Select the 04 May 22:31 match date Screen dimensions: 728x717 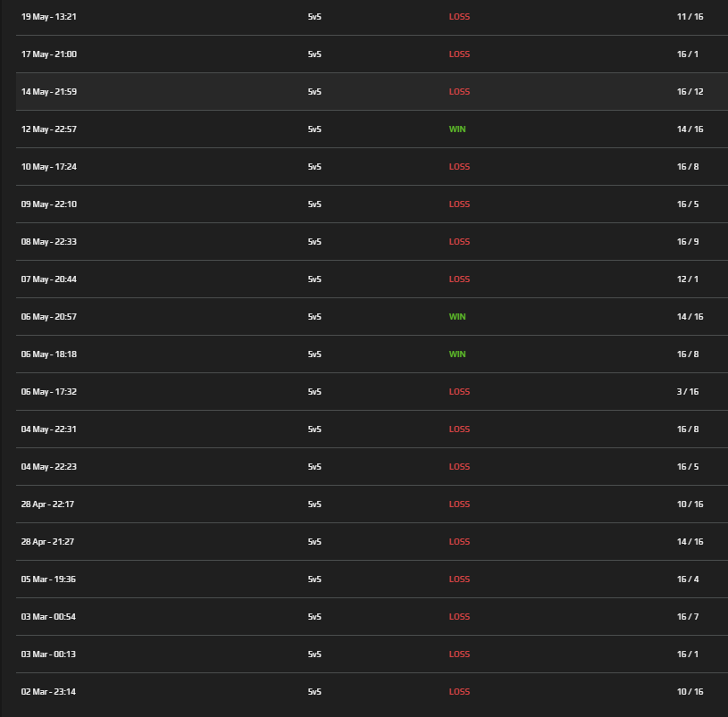(49, 429)
